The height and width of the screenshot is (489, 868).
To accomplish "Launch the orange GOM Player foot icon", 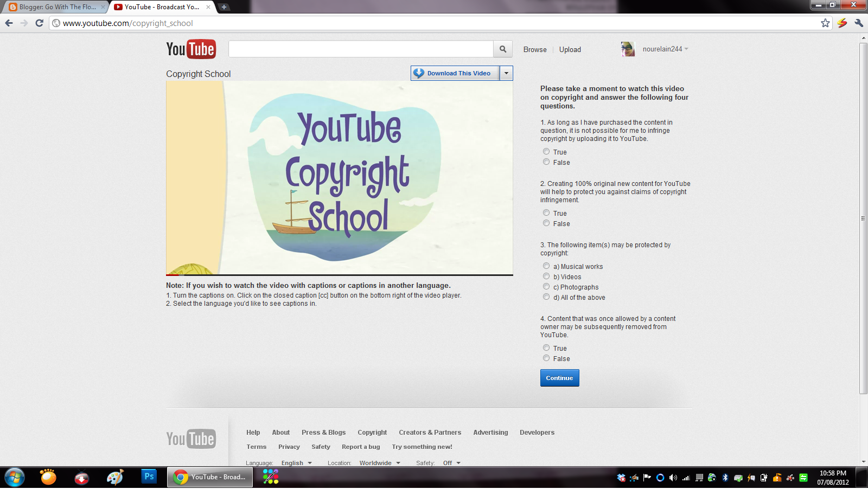I will point(48,477).
